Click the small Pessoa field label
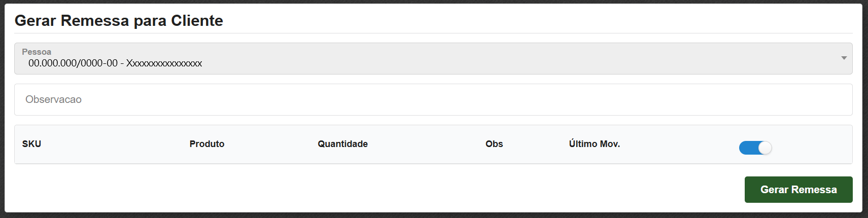 (x=37, y=52)
